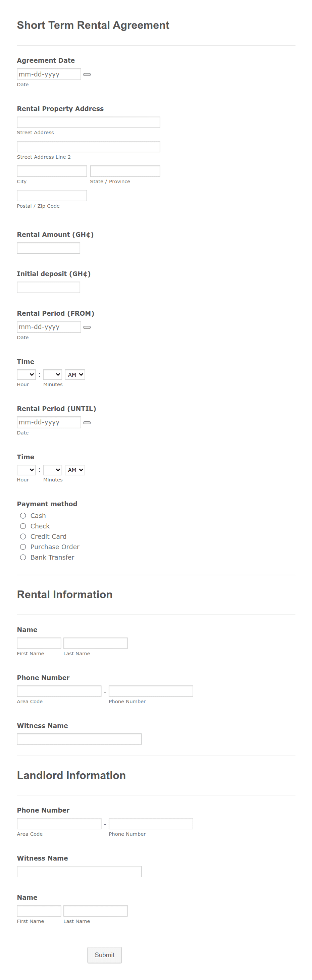Open the AM/PM dropdown under Rental Period (UNTIL)

(74, 470)
